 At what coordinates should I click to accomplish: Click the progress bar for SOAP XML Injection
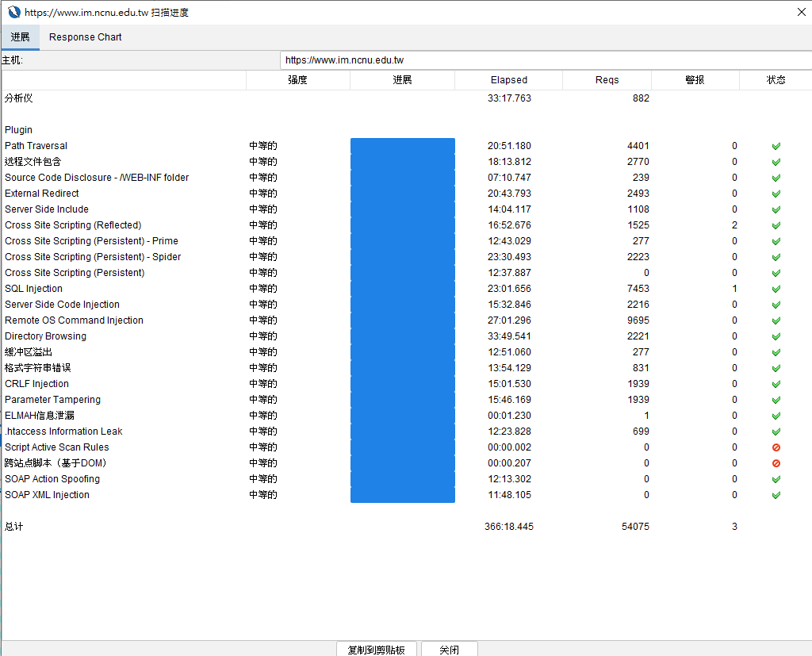403,495
